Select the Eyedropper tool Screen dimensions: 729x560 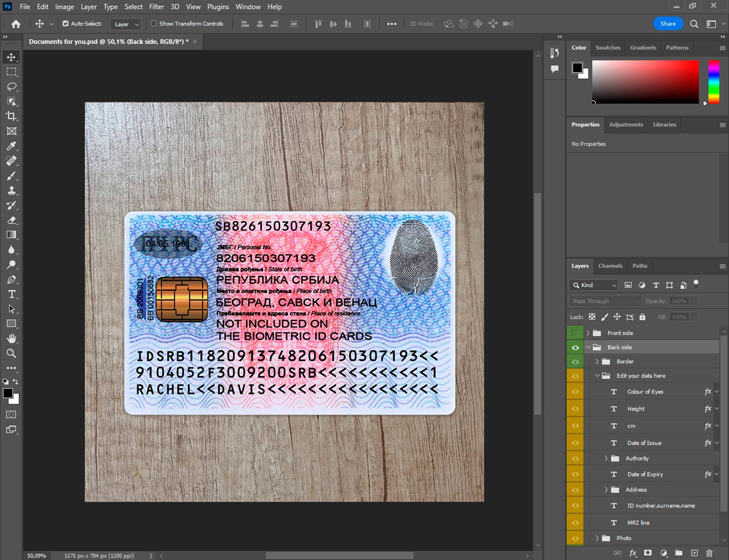pos(12,146)
